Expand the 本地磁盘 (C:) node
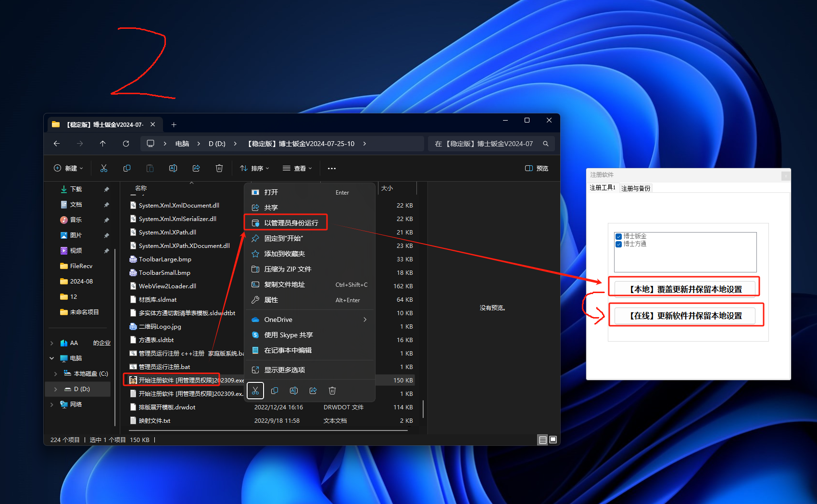Screen dimensions: 817x504 pos(56,374)
